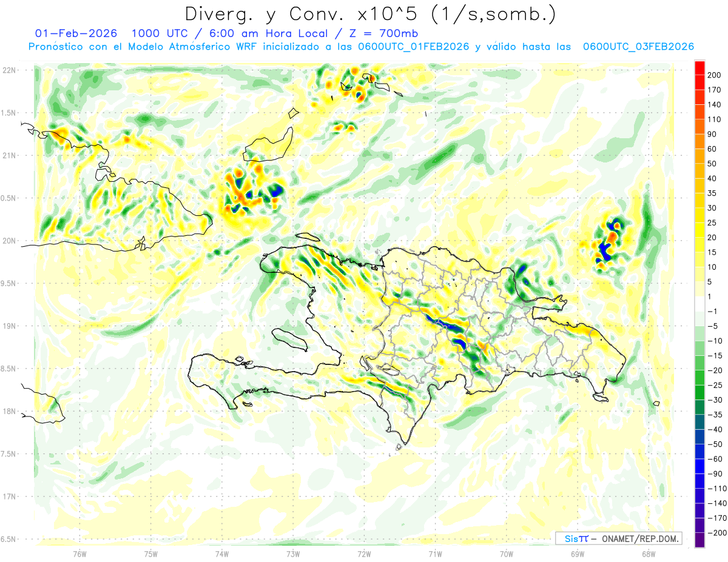Click the '6.5N' latitude label
Screen dimensions: 728x562
pyautogui.click(x=8, y=539)
